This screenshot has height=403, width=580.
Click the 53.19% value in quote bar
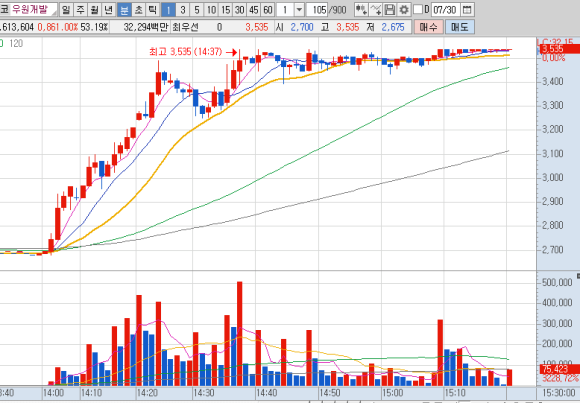(94, 27)
